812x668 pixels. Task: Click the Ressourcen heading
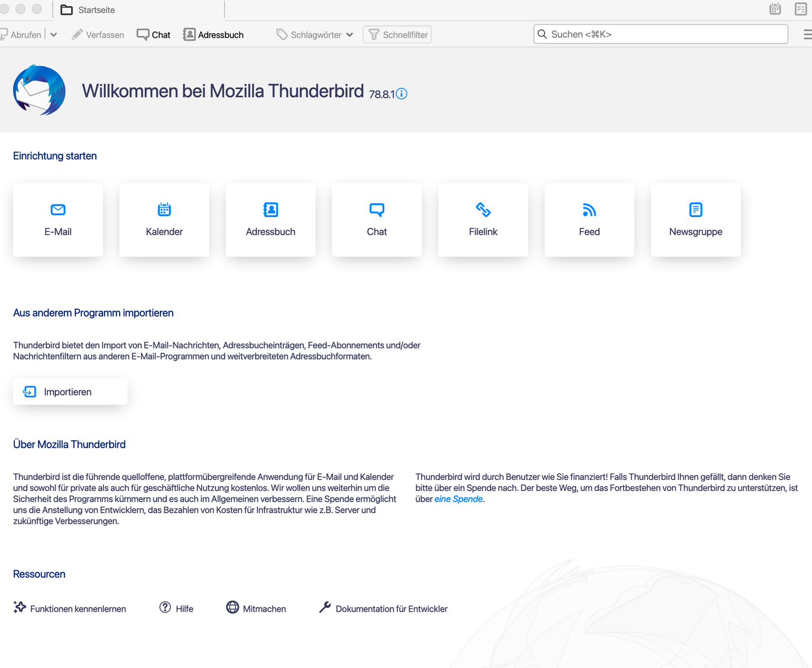40,574
